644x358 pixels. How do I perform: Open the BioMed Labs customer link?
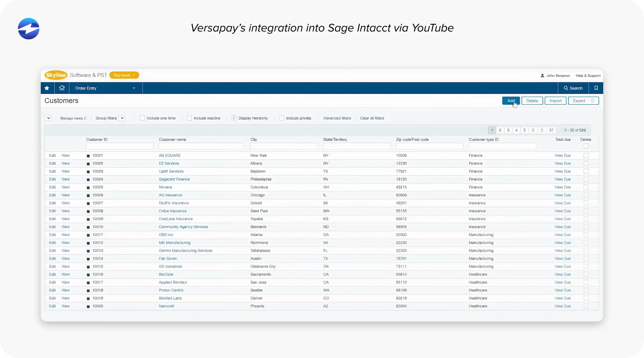click(170, 298)
